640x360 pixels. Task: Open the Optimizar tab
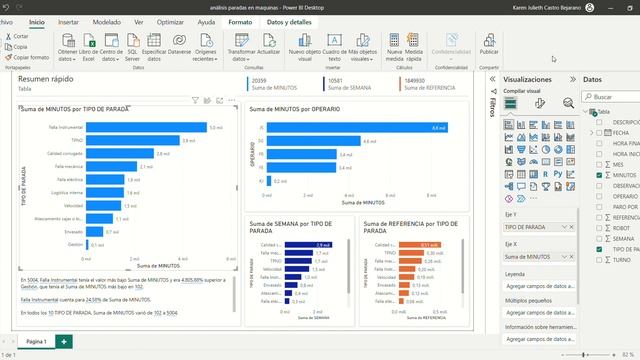170,22
